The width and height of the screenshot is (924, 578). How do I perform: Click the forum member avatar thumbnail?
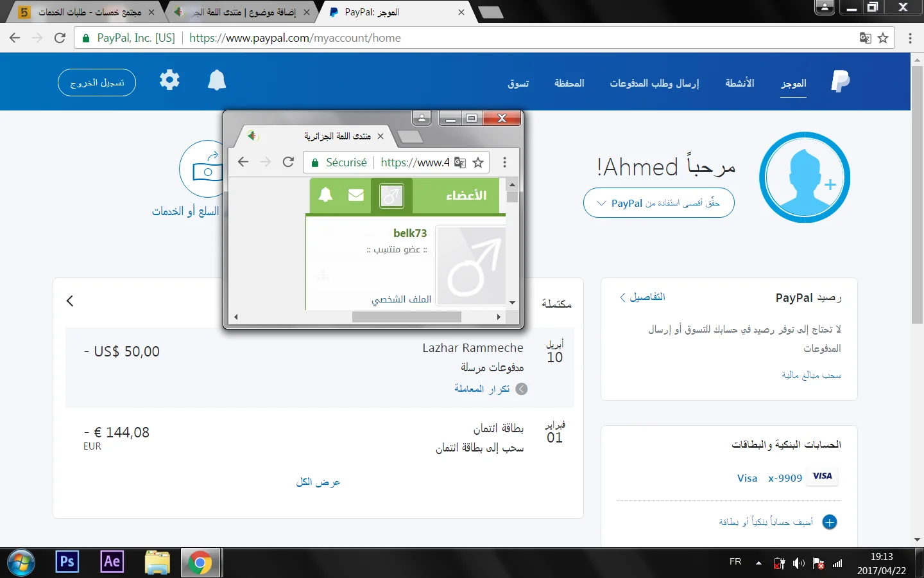click(x=471, y=265)
